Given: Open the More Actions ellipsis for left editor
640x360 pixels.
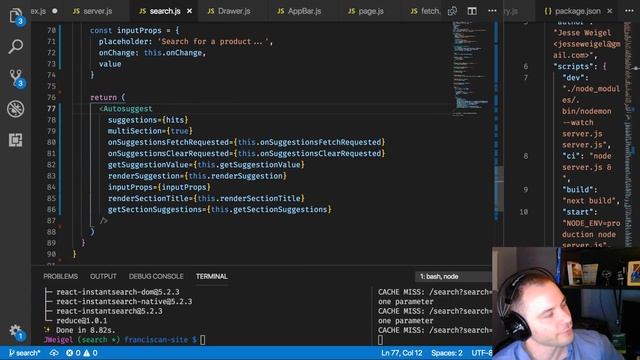Looking at the screenshot, I should (x=492, y=11).
